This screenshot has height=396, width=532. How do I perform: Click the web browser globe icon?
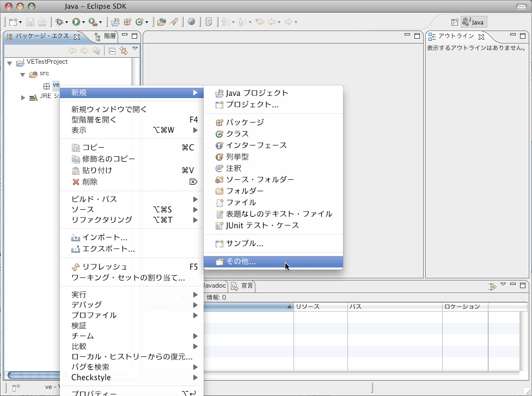pyautogui.click(x=191, y=22)
